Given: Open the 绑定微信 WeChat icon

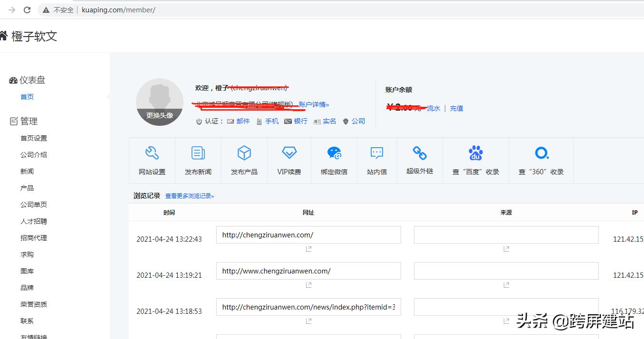Looking at the screenshot, I should pyautogui.click(x=334, y=153).
